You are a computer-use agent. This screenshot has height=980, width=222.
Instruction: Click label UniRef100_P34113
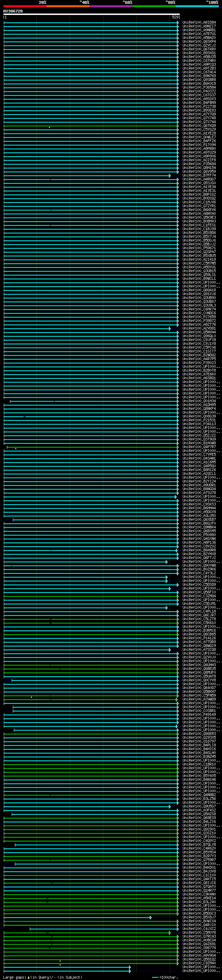tap(199, 424)
